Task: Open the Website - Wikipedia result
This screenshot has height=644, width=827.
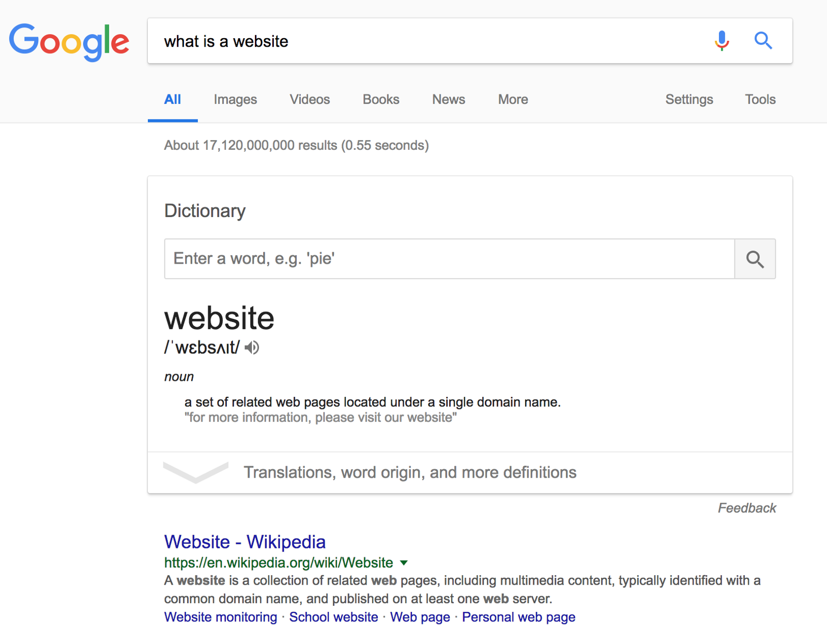Action: (x=244, y=542)
